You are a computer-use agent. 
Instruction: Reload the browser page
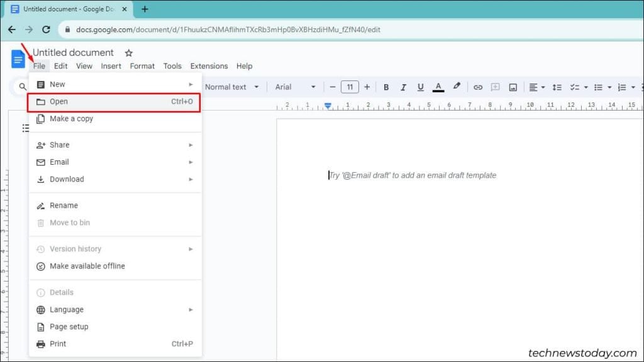(46, 30)
